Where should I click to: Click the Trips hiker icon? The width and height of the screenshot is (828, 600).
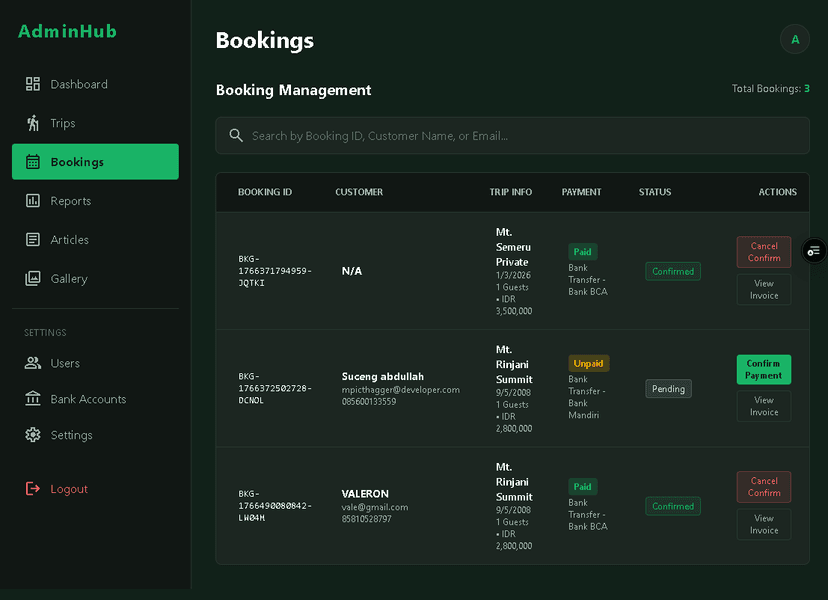click(33, 123)
